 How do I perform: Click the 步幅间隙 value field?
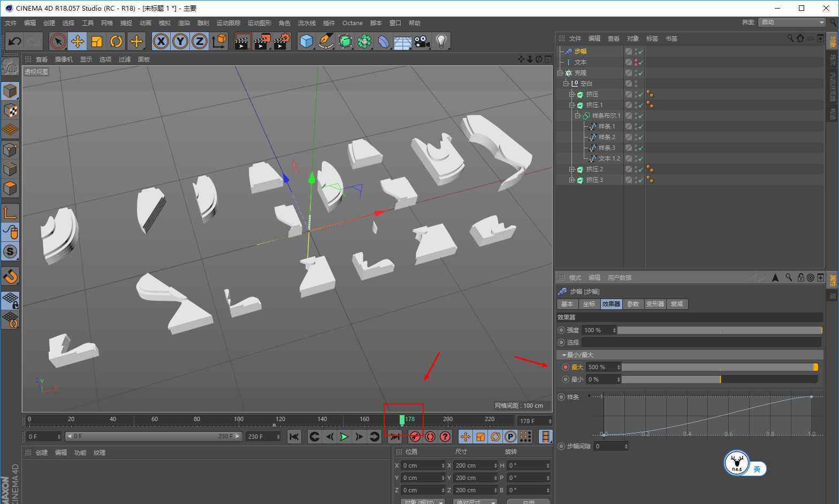coord(611,446)
